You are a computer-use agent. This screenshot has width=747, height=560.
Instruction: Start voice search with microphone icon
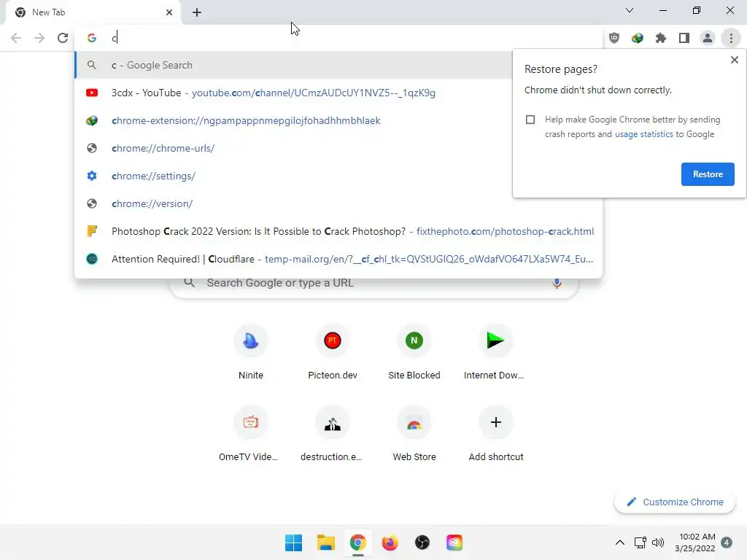coord(557,283)
